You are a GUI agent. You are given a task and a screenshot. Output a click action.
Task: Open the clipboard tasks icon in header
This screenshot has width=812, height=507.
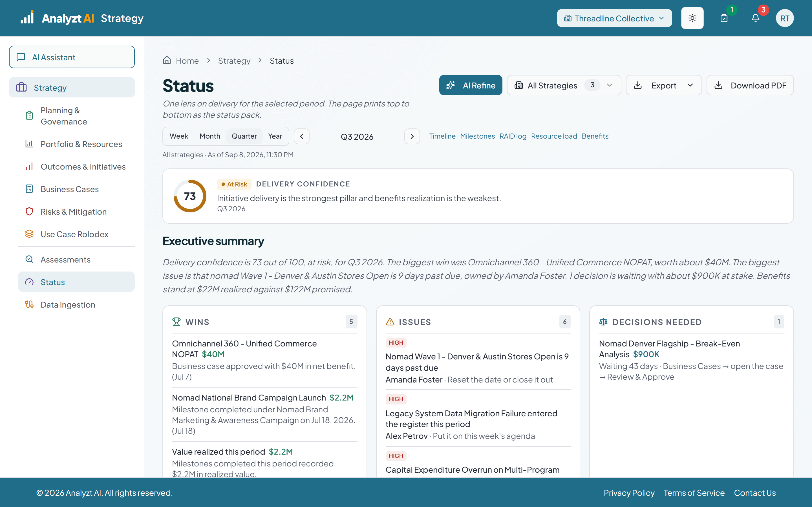point(724,18)
